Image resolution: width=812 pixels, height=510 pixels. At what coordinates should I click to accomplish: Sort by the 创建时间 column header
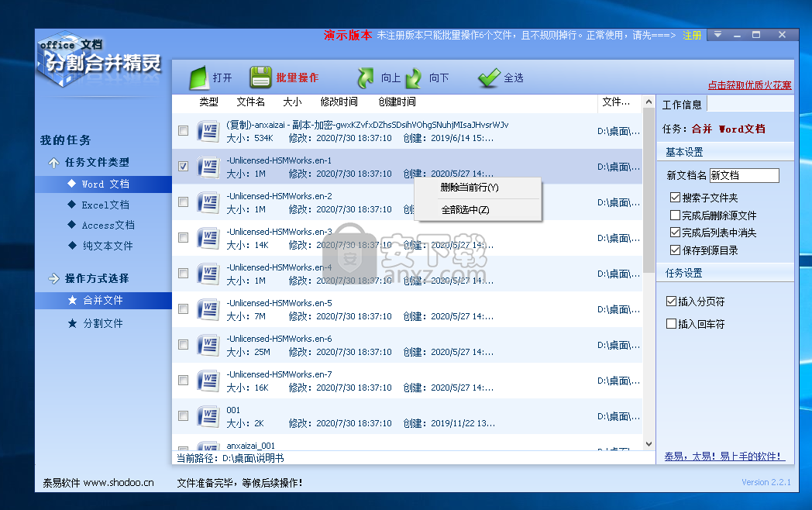coord(397,102)
